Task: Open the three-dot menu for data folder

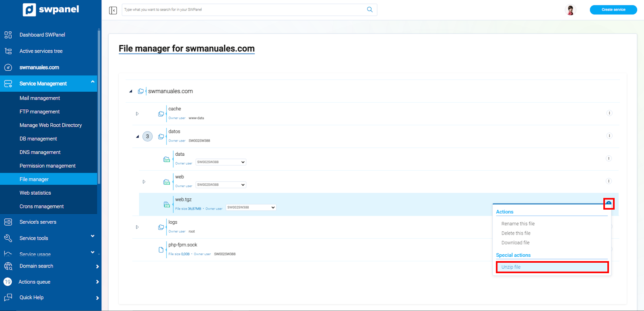Action: [x=609, y=159]
